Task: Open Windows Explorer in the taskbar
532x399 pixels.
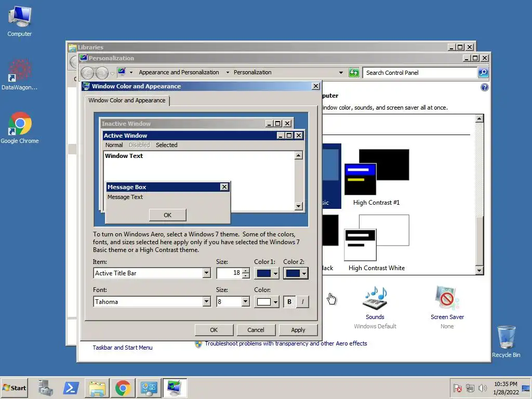Action: click(x=97, y=388)
